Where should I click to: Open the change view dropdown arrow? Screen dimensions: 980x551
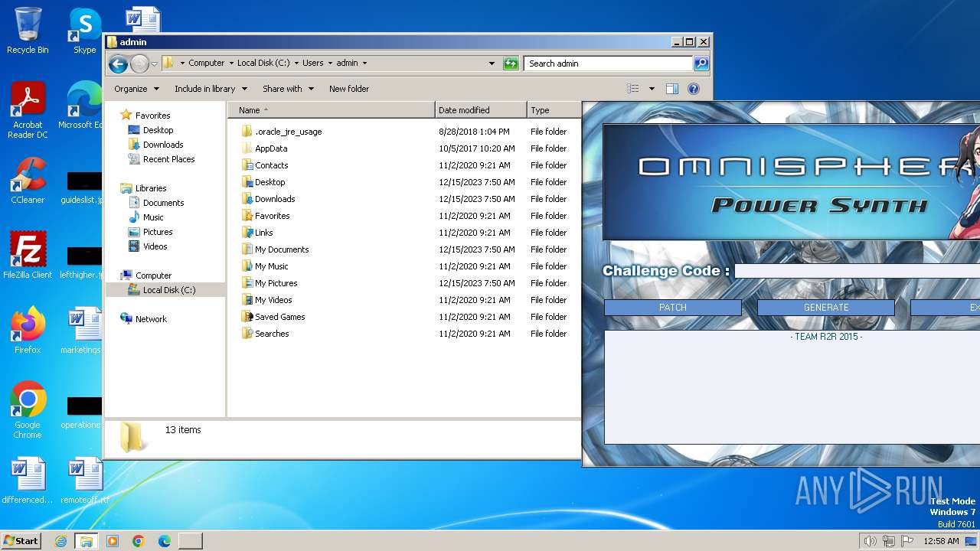pos(652,89)
